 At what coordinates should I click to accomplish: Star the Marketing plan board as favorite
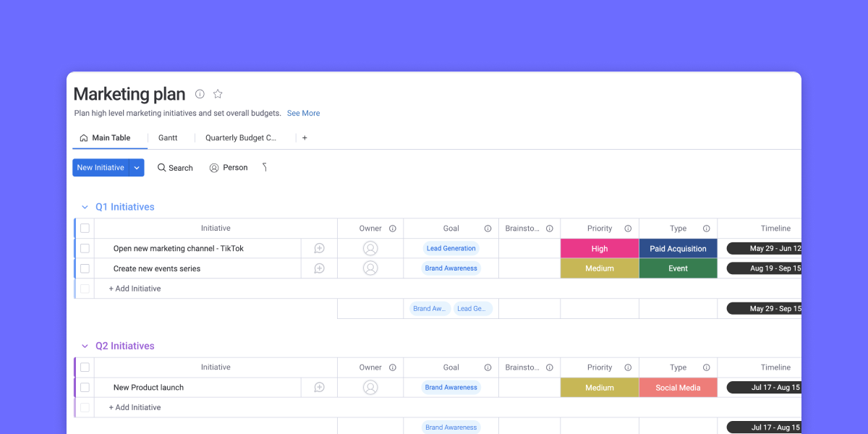pyautogui.click(x=218, y=93)
